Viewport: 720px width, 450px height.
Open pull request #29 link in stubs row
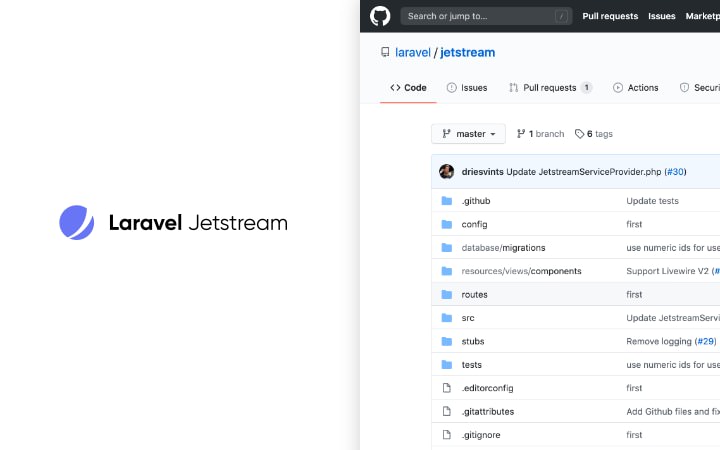coord(706,341)
